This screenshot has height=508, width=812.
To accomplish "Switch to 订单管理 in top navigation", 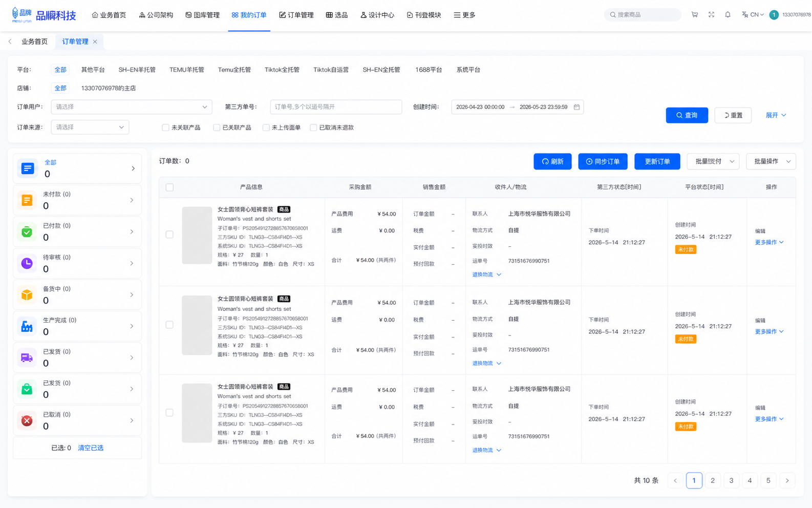I will tap(296, 15).
